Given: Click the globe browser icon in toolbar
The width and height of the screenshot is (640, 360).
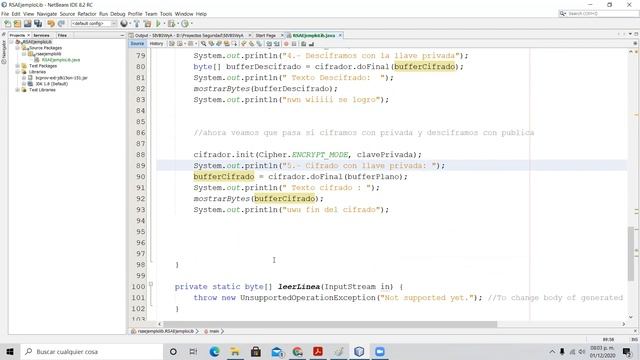Looking at the screenshot, I should point(124,24).
